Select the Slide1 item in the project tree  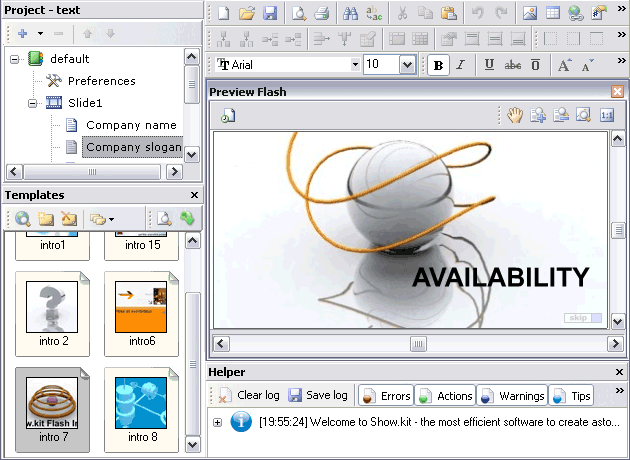(x=85, y=103)
